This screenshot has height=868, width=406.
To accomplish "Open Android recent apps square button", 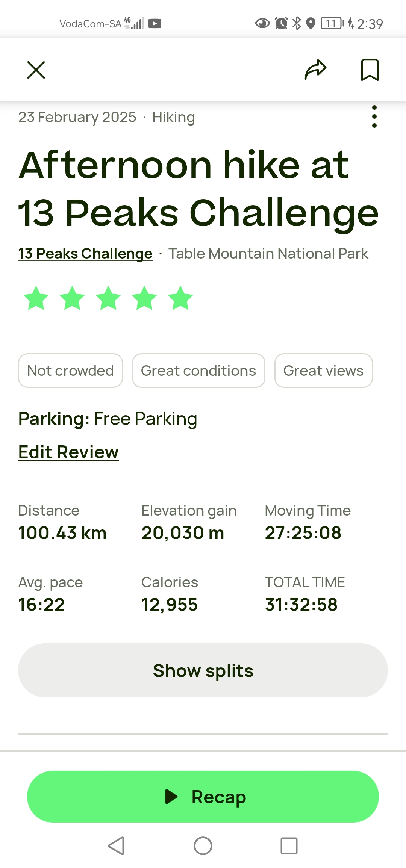I will coord(289,846).
